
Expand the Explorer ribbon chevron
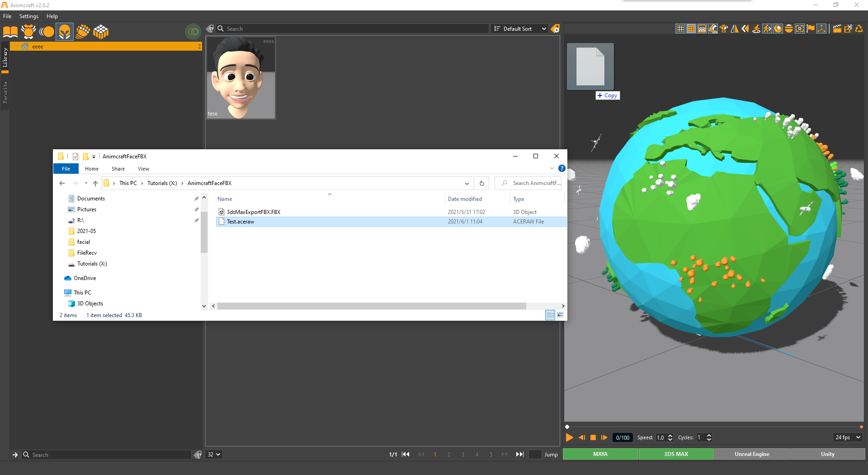click(x=552, y=168)
